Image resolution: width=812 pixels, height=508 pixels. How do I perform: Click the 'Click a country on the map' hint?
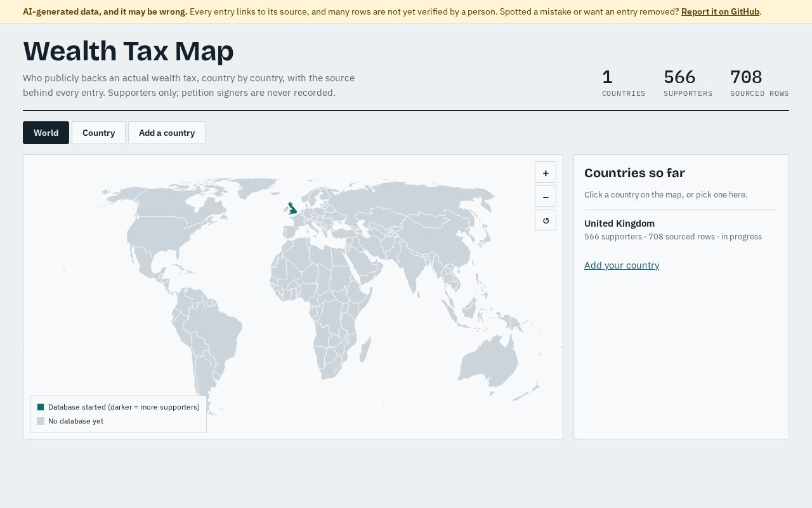tap(665, 195)
